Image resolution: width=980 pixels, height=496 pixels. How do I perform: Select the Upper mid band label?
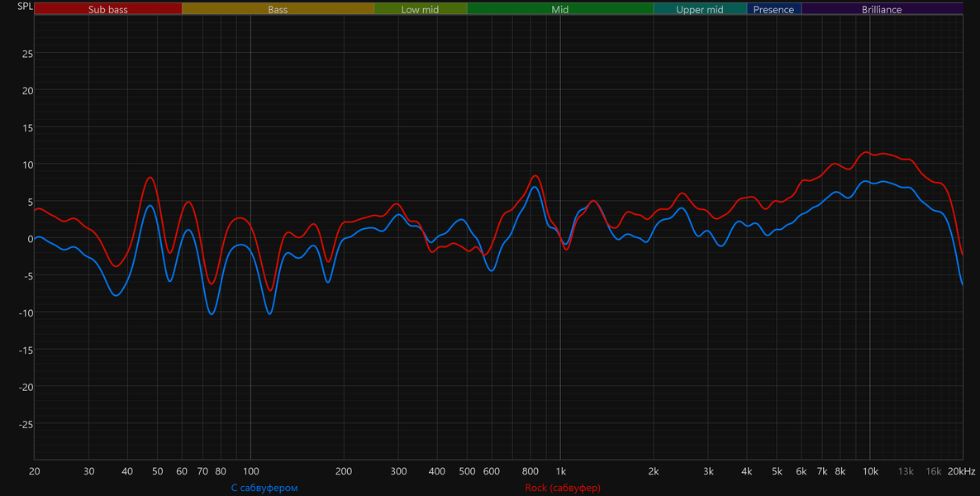click(x=700, y=9)
